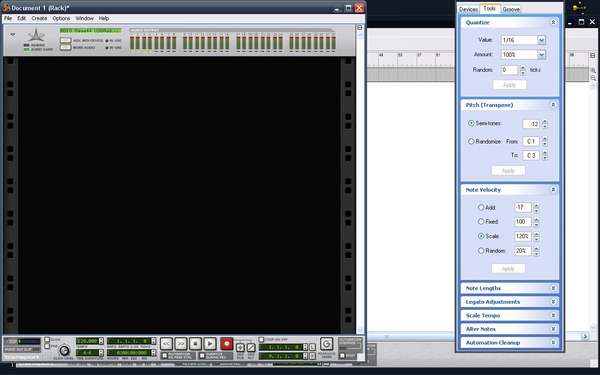Select the Fixed velocity radio option
Viewport: 600px width, 375px height.
(x=481, y=221)
